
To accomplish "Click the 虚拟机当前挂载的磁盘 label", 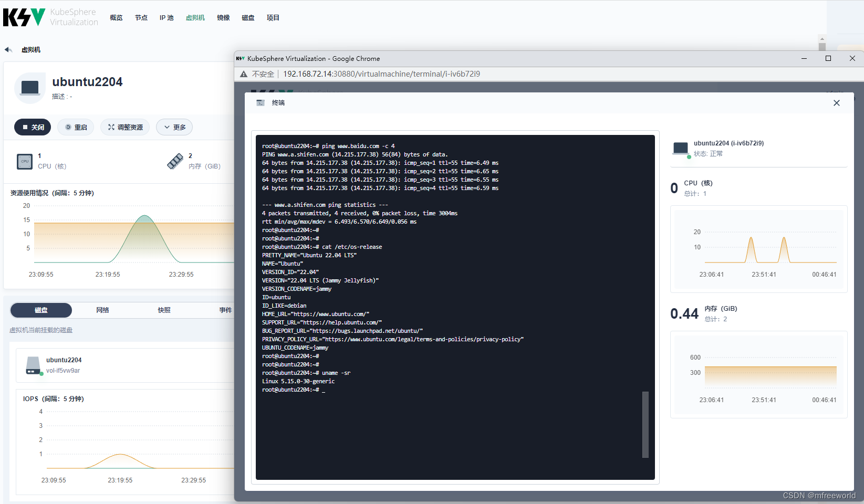I will click(41, 330).
